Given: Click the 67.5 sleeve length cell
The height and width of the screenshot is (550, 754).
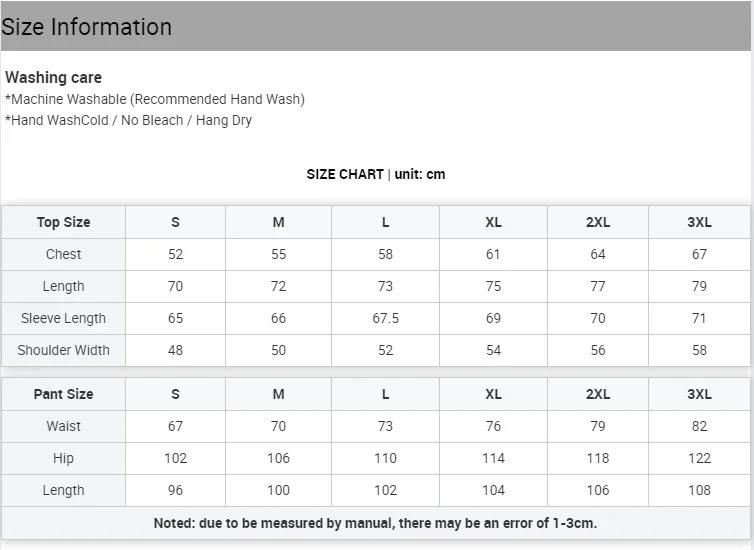Looking at the screenshot, I should 385,318.
